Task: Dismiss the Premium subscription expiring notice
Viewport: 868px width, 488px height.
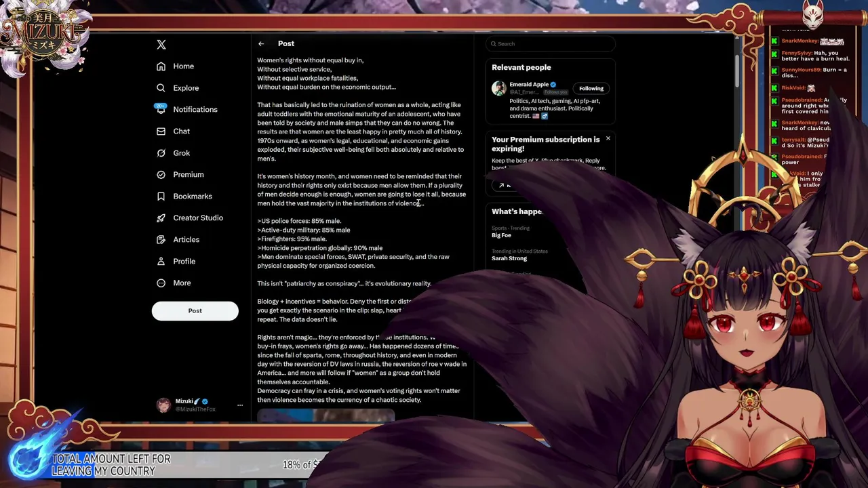Action: (x=608, y=138)
